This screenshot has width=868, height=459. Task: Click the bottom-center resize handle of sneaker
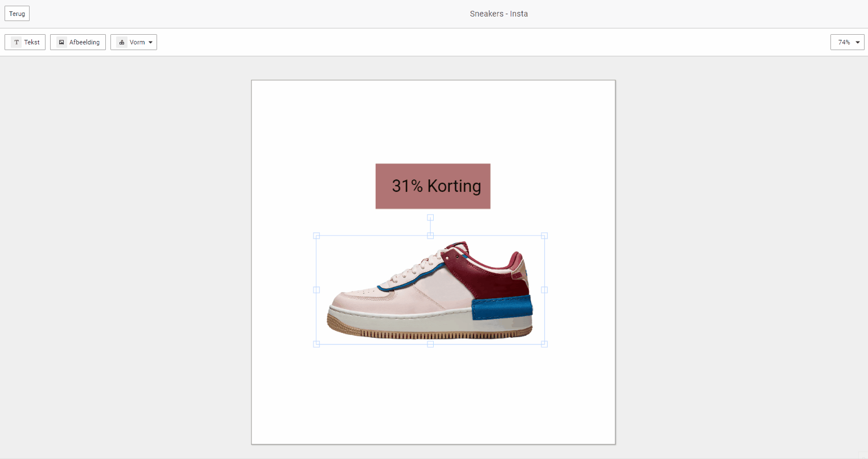430,344
